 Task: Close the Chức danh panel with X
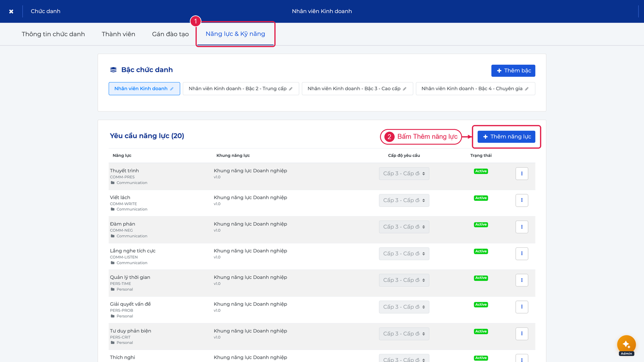pos(11,11)
